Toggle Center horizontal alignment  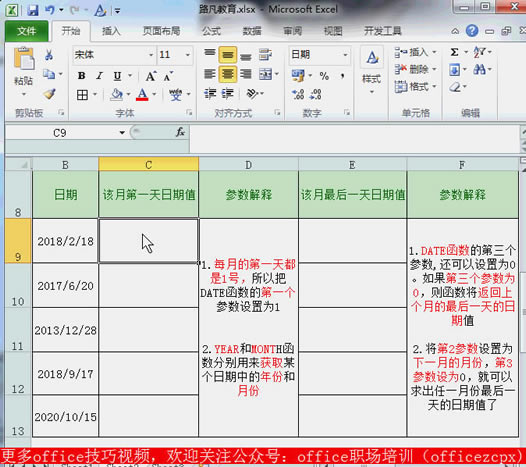coord(227,74)
